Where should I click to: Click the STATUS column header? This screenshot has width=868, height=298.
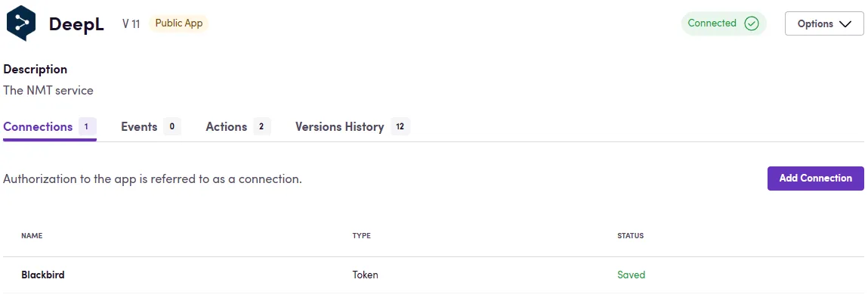tap(631, 236)
